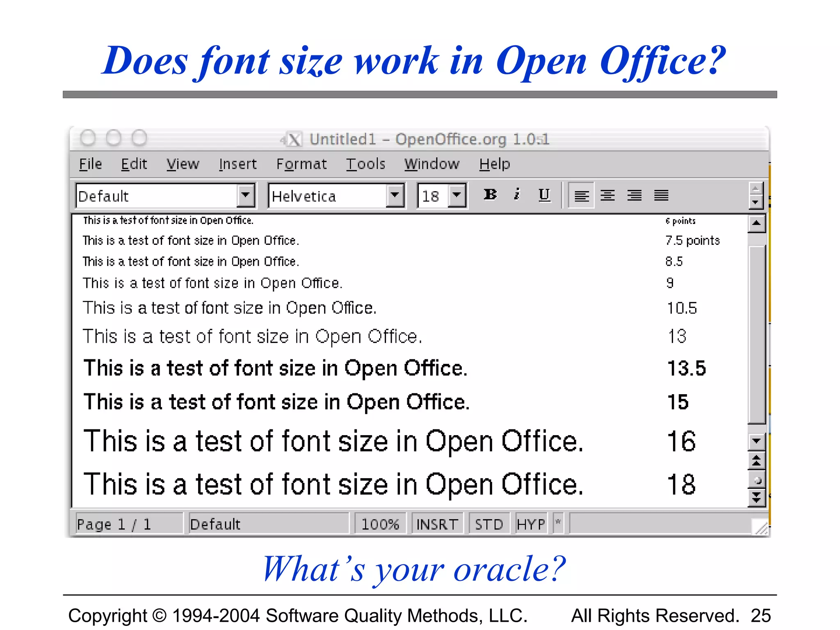Toggle STD selection mode in status bar
This screenshot has width=840, height=630.
tap(489, 524)
